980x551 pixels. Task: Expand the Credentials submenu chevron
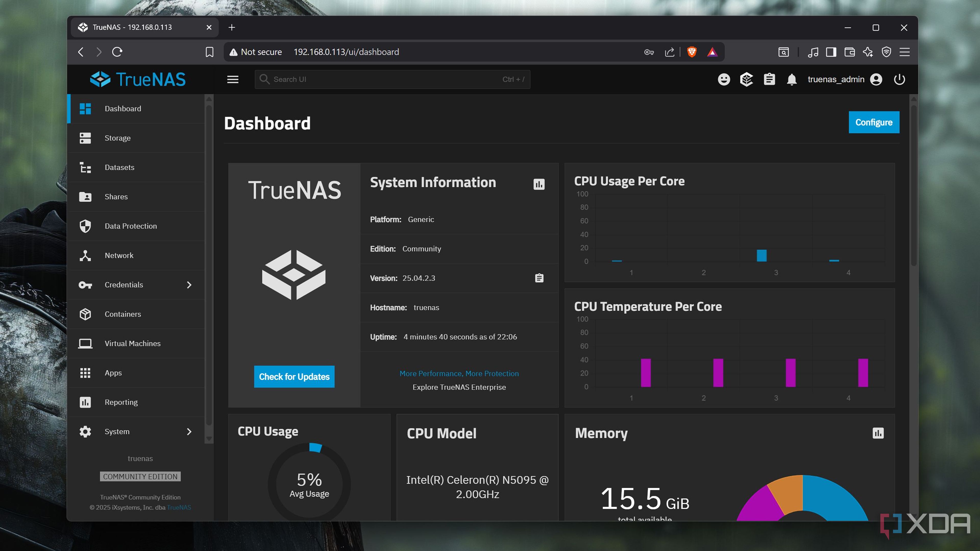pos(189,285)
